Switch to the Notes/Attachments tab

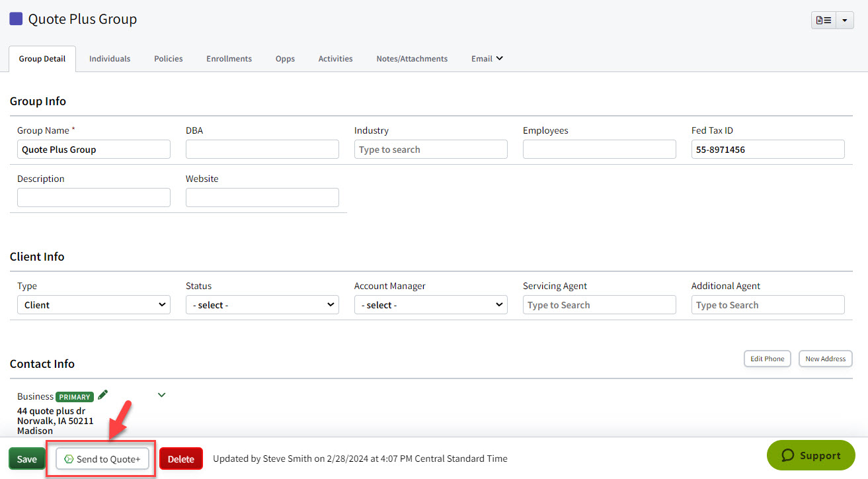pos(411,58)
